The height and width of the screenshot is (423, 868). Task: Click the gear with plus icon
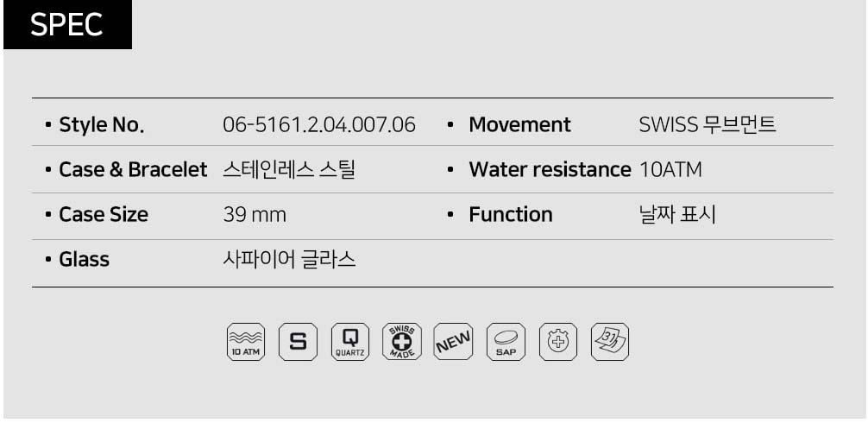pyautogui.click(x=558, y=342)
